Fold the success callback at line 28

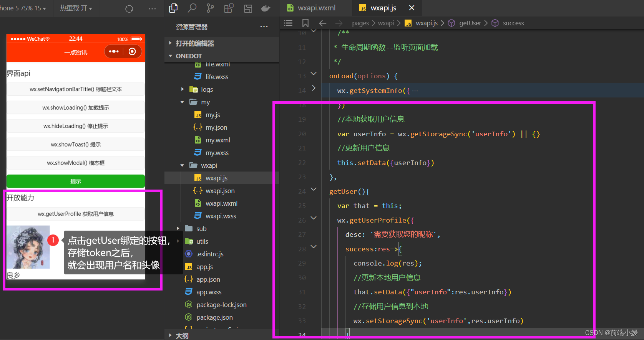(314, 246)
